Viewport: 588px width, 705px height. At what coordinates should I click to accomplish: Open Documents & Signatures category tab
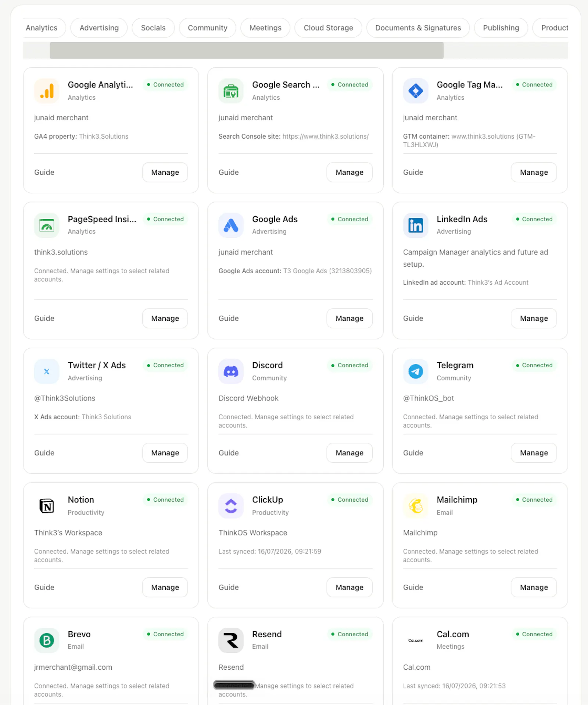point(418,28)
